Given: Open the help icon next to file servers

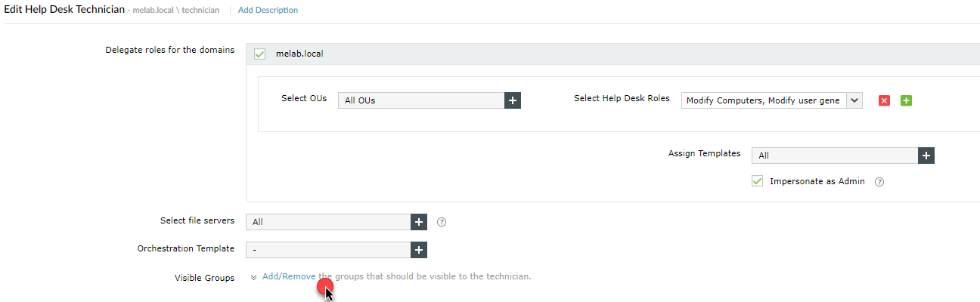Looking at the screenshot, I should [x=442, y=222].
